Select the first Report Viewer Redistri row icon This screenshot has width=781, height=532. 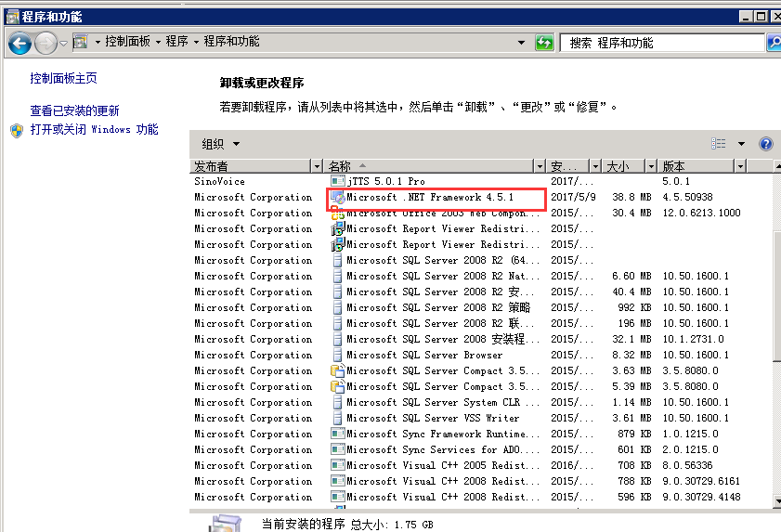[x=338, y=228]
